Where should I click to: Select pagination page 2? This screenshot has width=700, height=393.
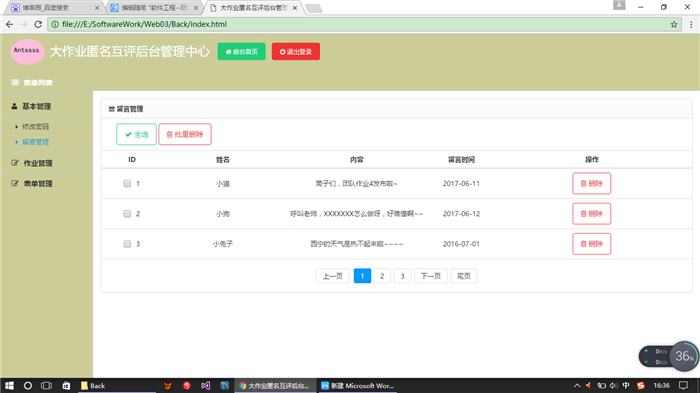tap(382, 276)
